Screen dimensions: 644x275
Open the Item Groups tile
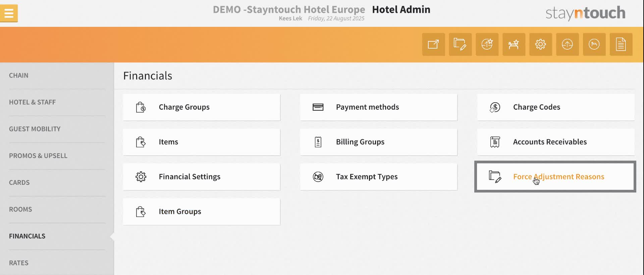click(202, 212)
